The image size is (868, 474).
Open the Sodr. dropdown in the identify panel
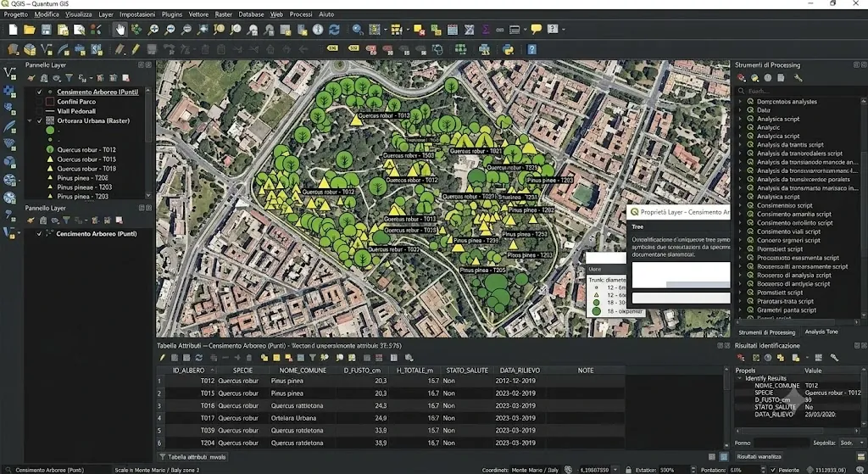(x=852, y=443)
